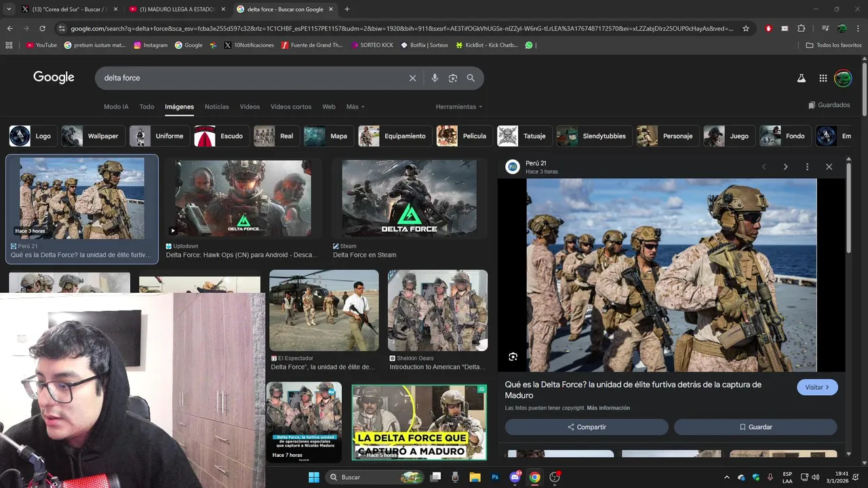Open Chrome tab search dropdown
The height and width of the screenshot is (488, 868).
[9, 9]
